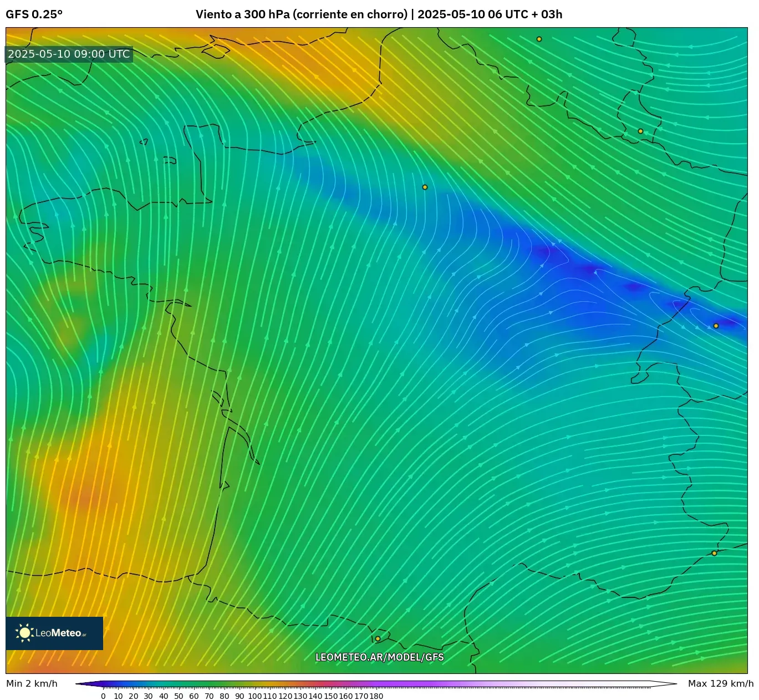Click the LeoMeteo sun logo
759x700 pixels.
pyautogui.click(x=54, y=633)
